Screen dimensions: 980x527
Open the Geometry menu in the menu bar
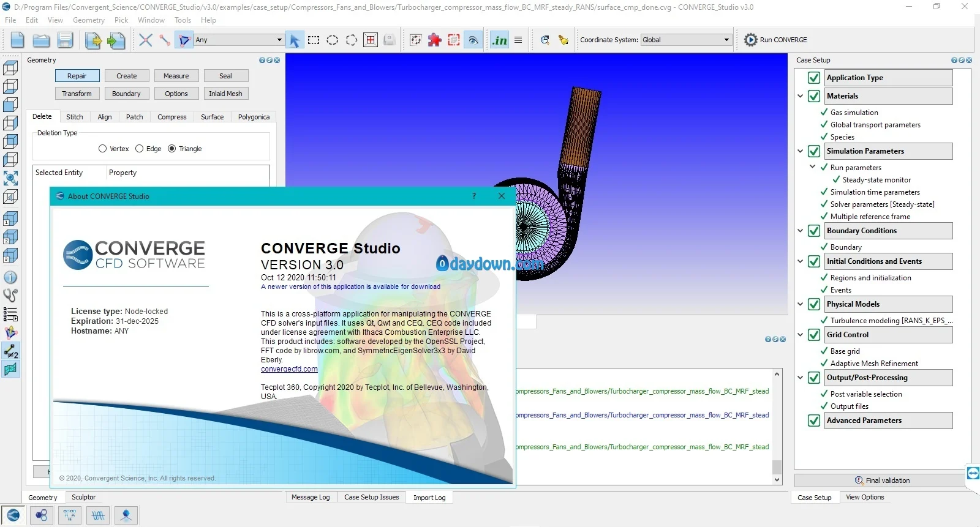89,20
